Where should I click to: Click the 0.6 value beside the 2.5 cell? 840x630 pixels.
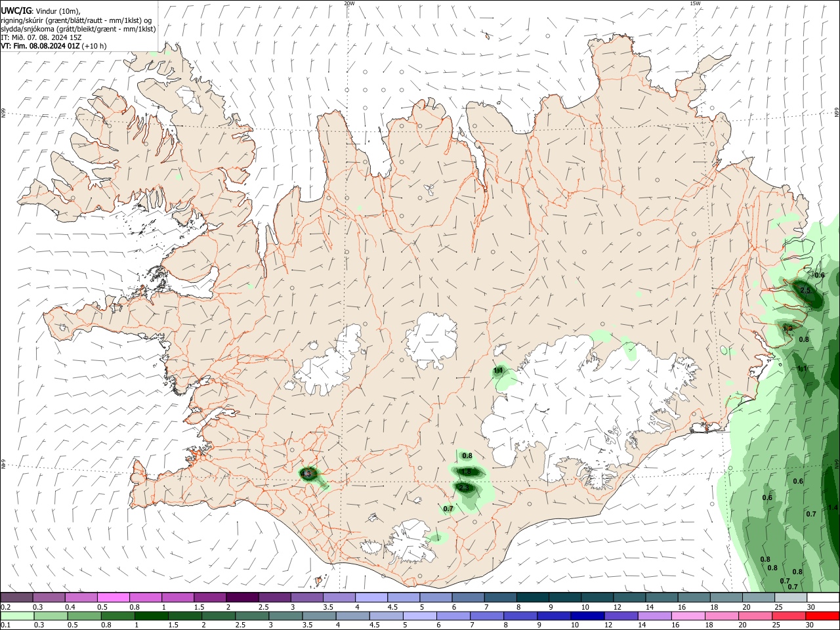[820, 275]
